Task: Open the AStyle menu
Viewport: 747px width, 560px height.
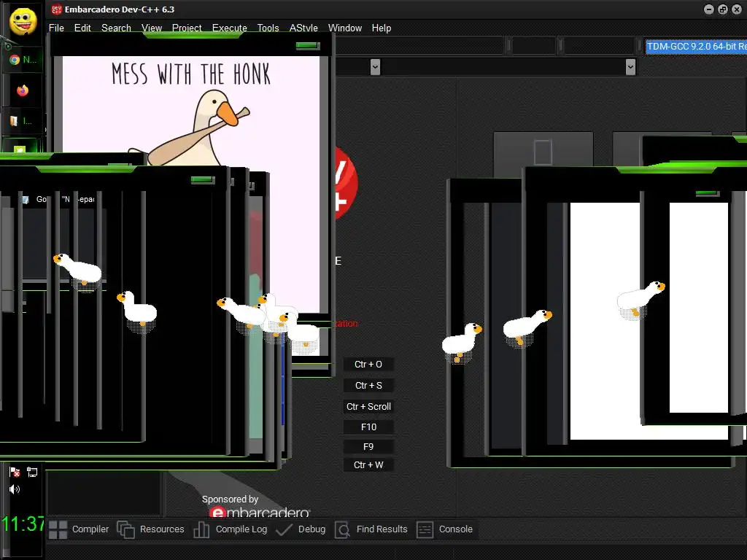Action: [x=303, y=28]
